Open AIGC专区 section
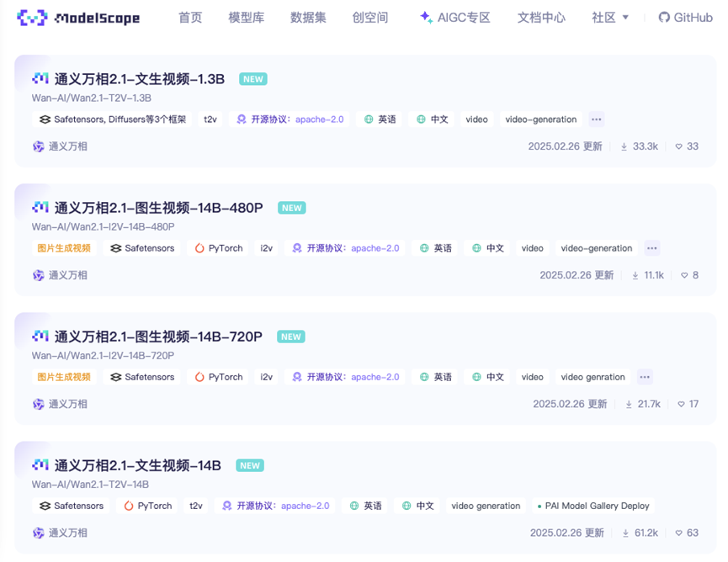Viewport: 728px width, 562px height. point(455,18)
